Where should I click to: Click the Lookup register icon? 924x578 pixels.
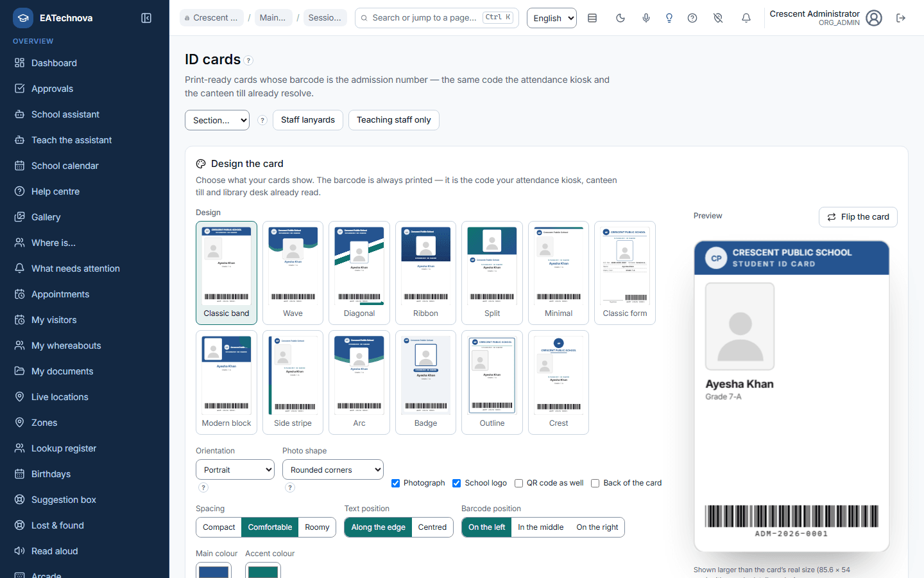pos(20,448)
